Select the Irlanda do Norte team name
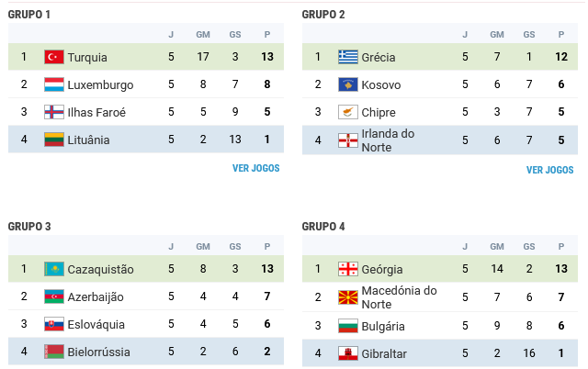Screen dimensions: 588x369 388,140
